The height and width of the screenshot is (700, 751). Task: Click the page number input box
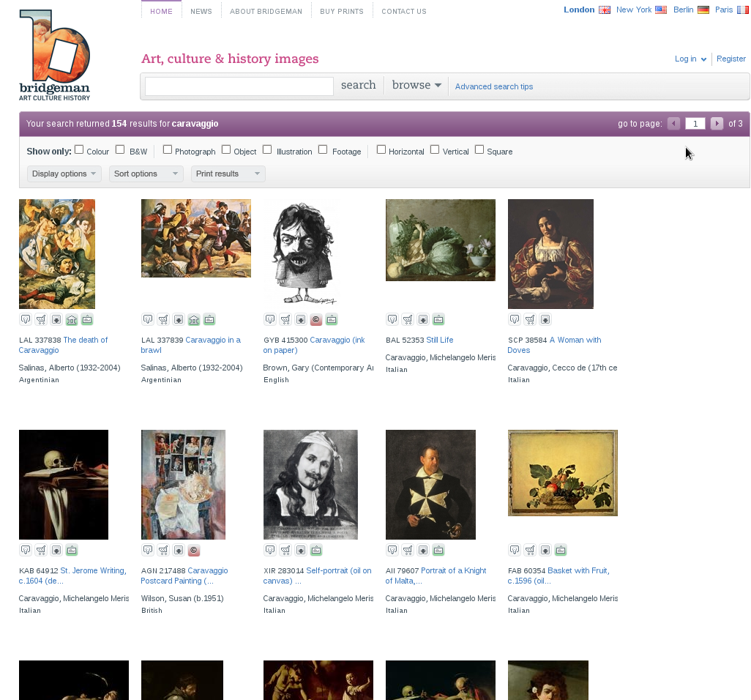pos(695,124)
